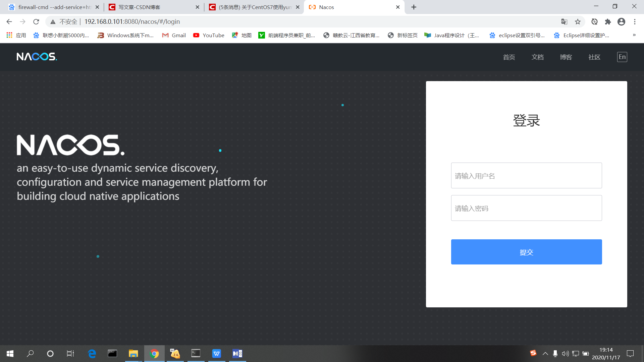
Task: Launch Microsoft Edge from the taskbar
Action: tap(92, 354)
